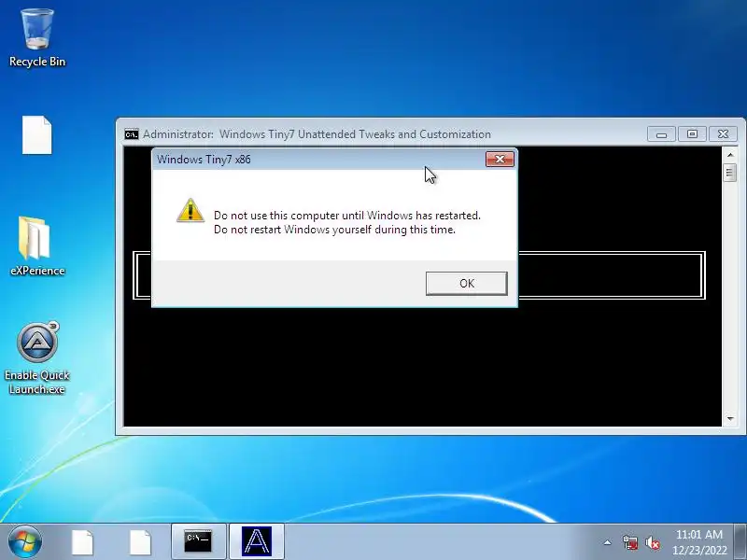Click the Windows Tiny7 x86 dialog title
The image size is (747, 560).
tap(204, 160)
